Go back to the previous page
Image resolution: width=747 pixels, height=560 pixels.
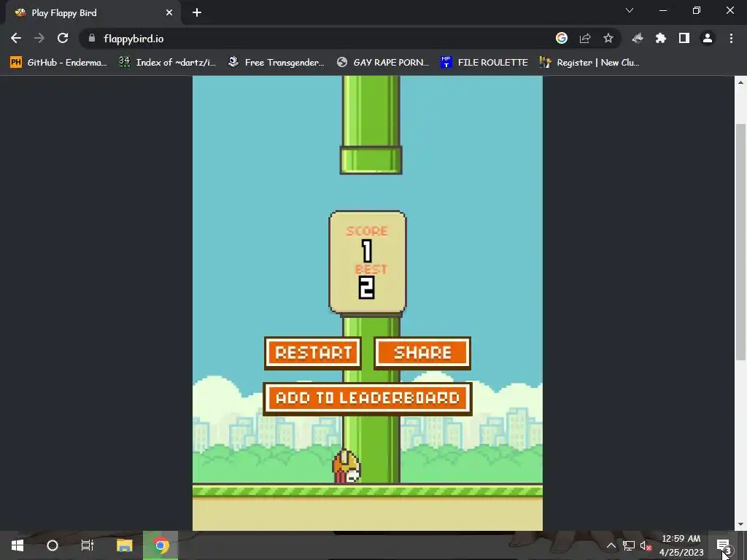(16, 38)
